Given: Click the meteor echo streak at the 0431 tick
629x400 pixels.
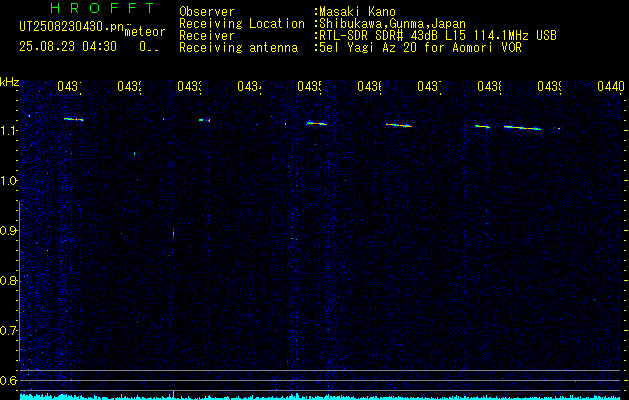Looking at the screenshot, I should (73, 119).
